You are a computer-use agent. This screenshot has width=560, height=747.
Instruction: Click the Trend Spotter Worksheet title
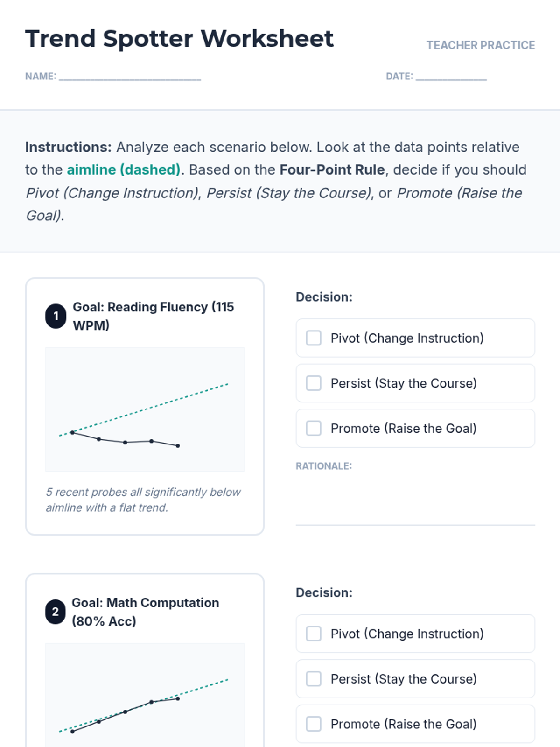179,39
